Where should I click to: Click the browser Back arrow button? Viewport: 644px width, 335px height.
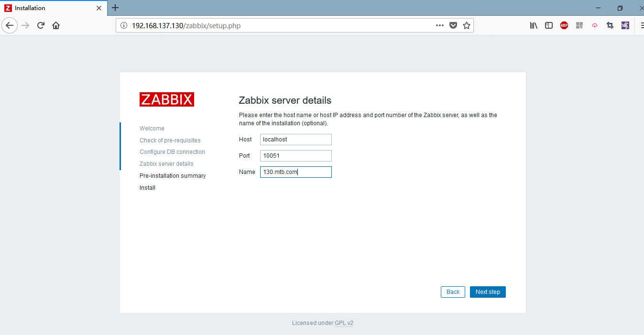(x=10, y=25)
